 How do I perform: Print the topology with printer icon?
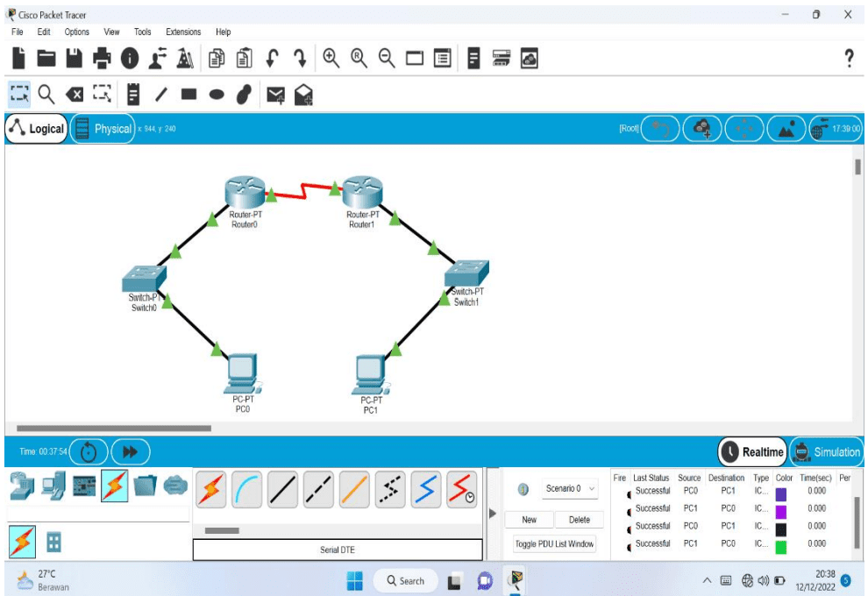[102, 58]
